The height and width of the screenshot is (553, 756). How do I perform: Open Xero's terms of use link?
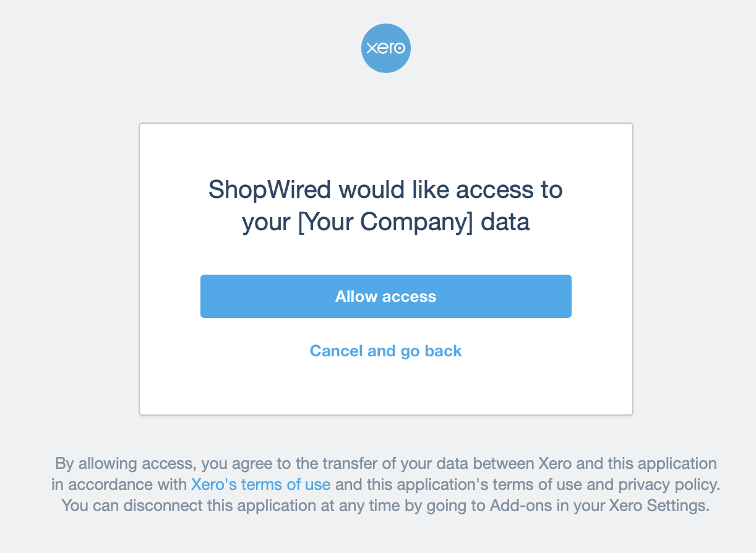point(260,484)
